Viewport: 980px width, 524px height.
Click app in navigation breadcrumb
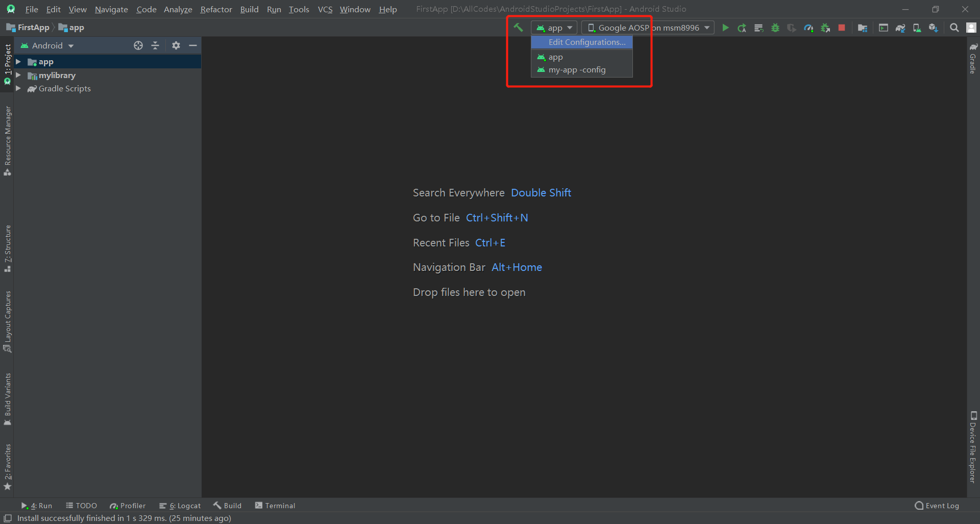pos(71,28)
